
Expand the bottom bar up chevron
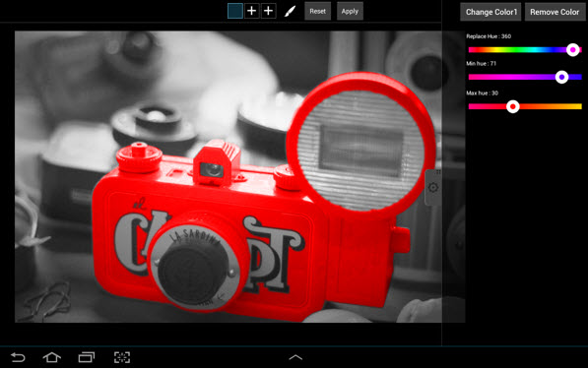[x=295, y=357]
